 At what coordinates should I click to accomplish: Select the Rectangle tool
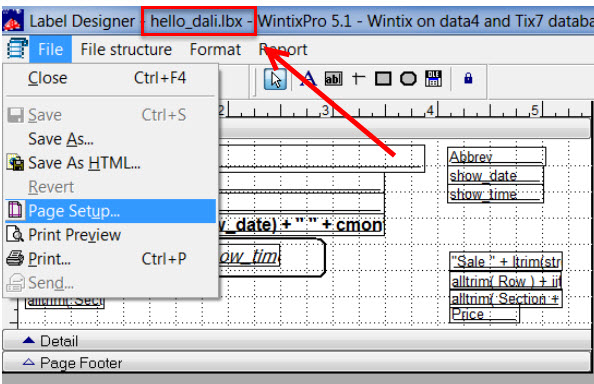tap(383, 79)
